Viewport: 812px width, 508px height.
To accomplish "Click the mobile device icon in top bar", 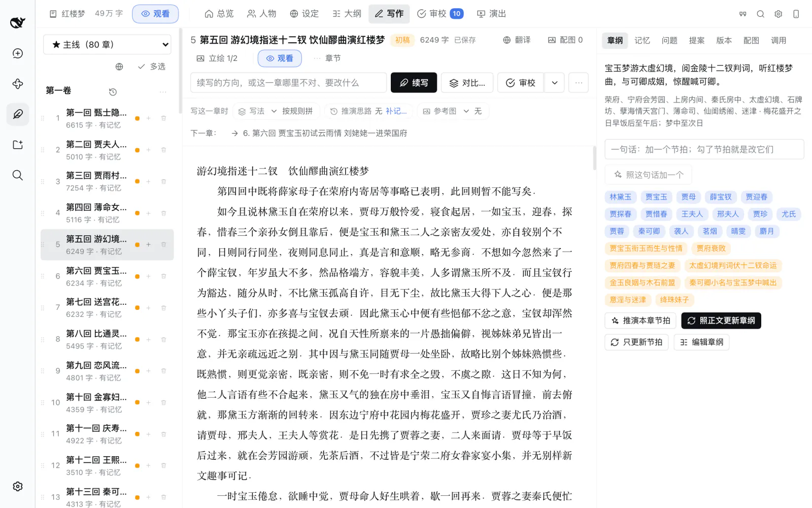I will pyautogui.click(x=796, y=14).
